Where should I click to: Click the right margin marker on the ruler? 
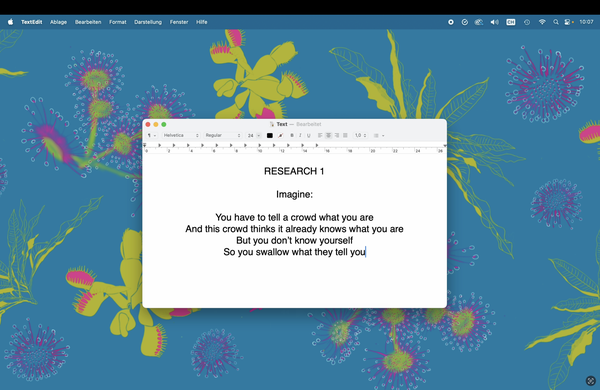point(445,145)
